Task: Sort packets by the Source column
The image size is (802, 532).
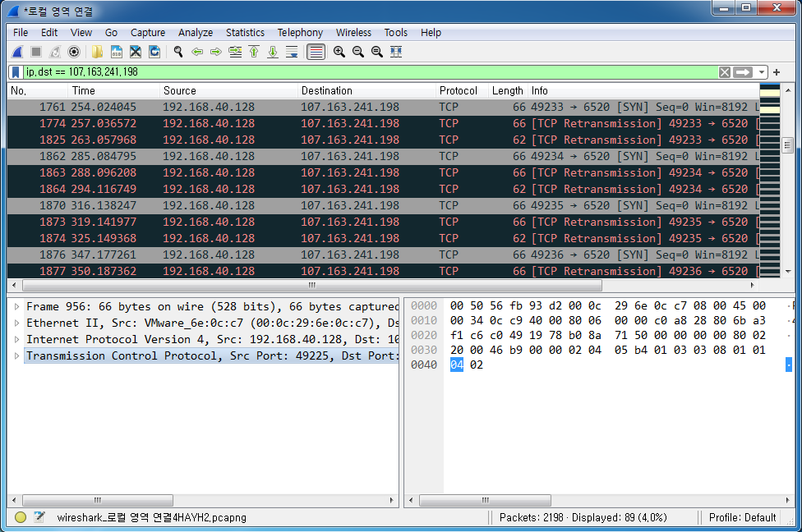Action: tap(228, 90)
